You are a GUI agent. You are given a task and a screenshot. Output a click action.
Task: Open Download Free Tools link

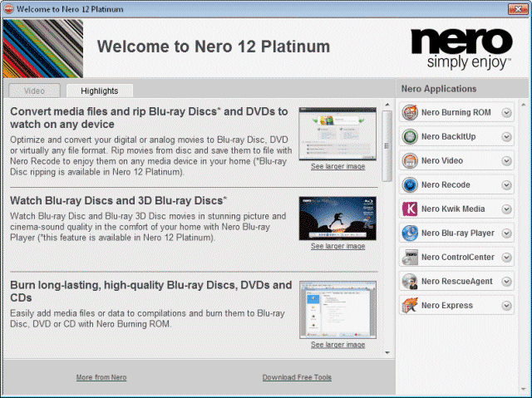[297, 377]
